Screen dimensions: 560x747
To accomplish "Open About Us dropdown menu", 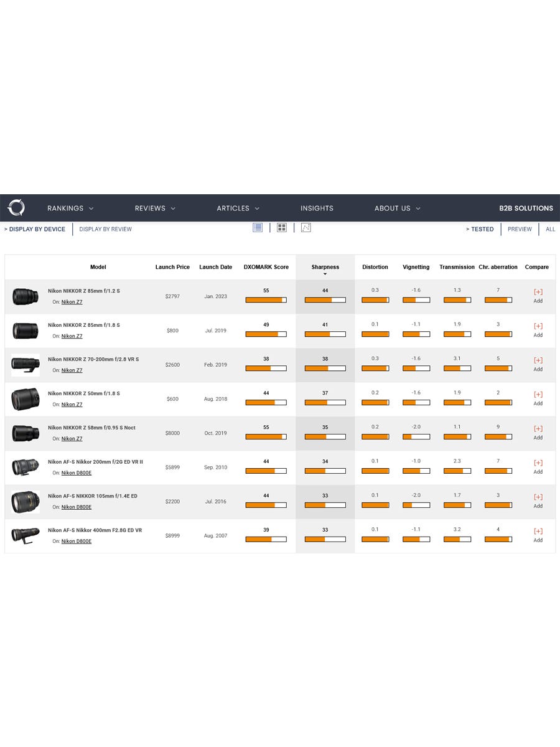I will click(397, 209).
